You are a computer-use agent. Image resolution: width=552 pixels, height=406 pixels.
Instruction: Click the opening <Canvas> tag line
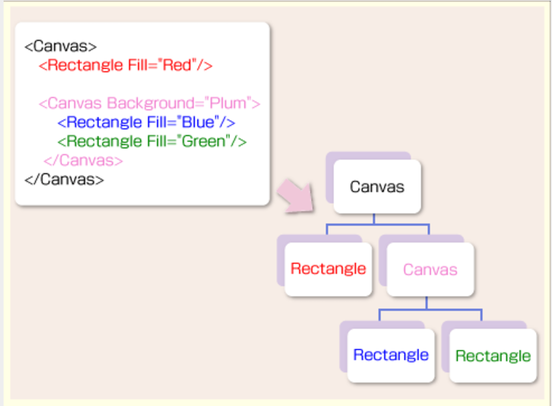[60, 46]
